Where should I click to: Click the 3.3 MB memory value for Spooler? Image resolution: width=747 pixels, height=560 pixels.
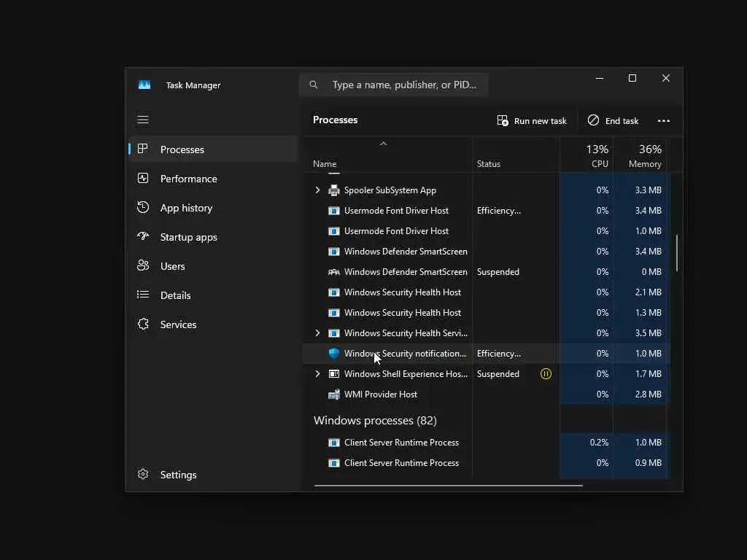(648, 190)
